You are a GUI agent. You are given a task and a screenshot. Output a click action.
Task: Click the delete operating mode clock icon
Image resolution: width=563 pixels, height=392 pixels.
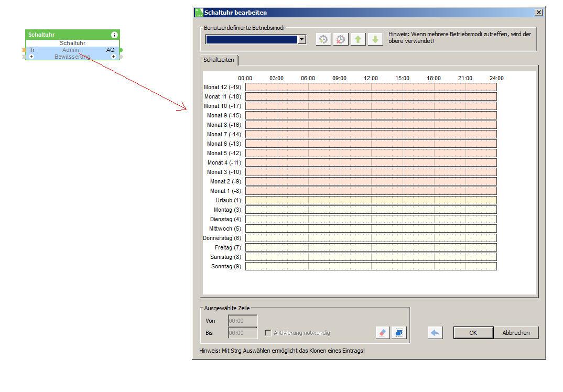pyautogui.click(x=341, y=39)
